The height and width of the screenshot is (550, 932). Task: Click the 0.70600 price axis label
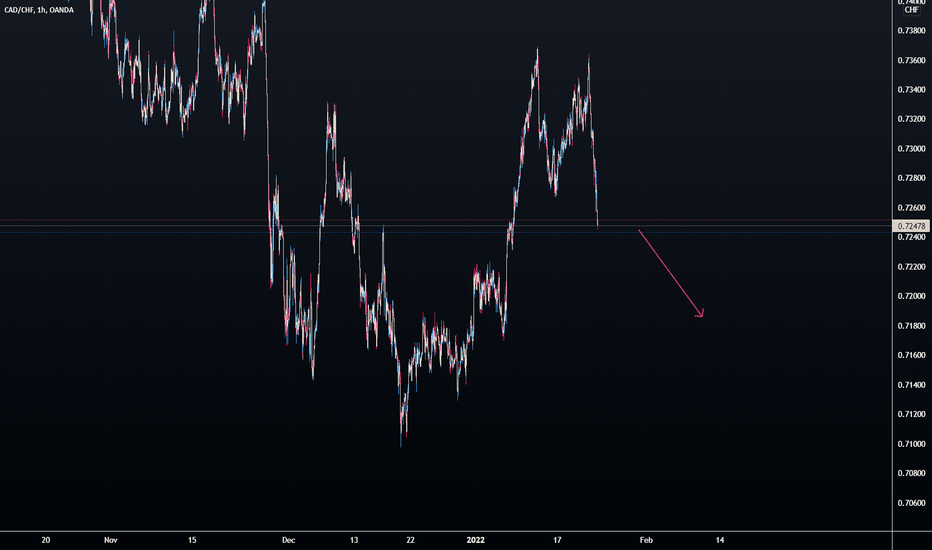pyautogui.click(x=911, y=503)
